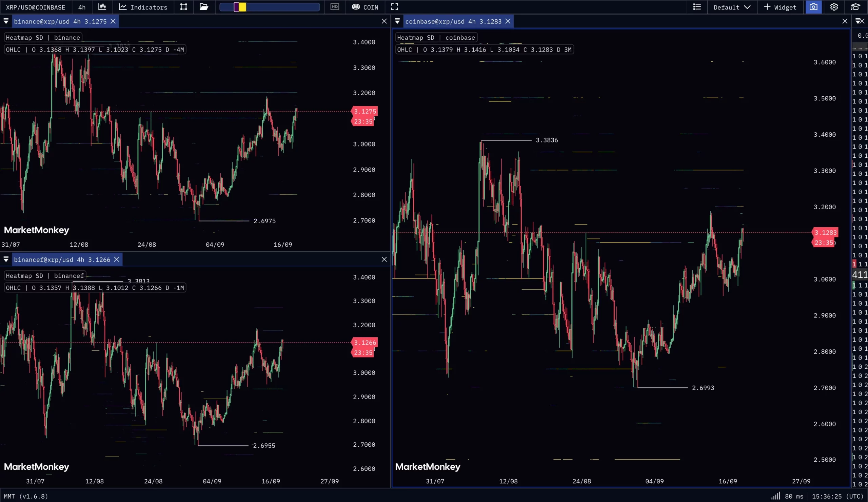Open the folder load-layout icon
Viewport: 868px width, 502px height.
[204, 7]
